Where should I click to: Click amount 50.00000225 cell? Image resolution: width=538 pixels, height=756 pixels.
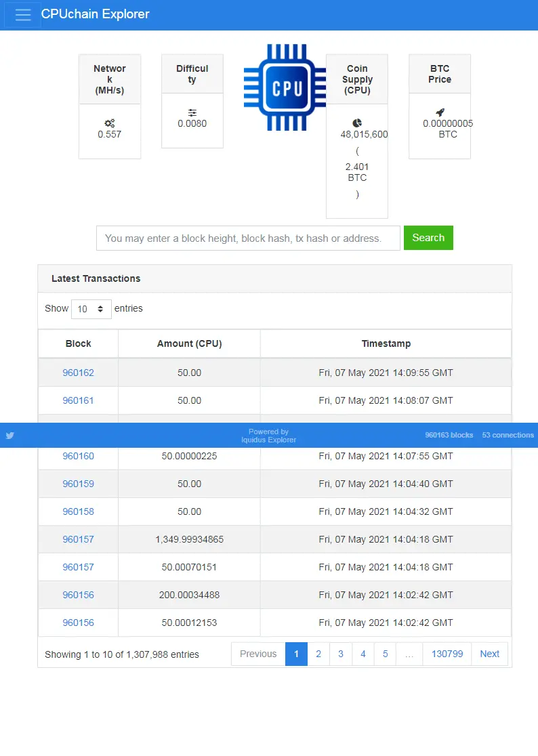(x=190, y=456)
